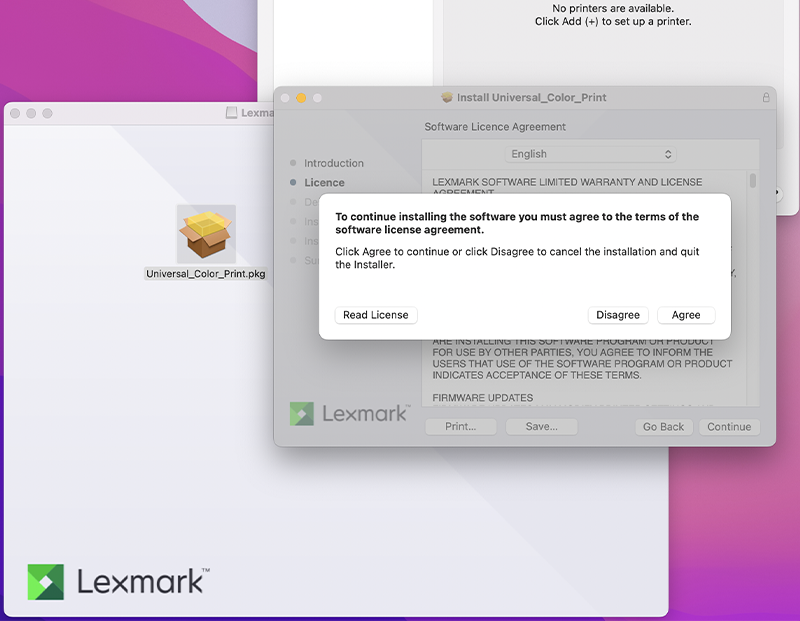The image size is (800, 621).
Task: Select the Universal_Color_Print.pkg package icon
Action: click(x=206, y=234)
